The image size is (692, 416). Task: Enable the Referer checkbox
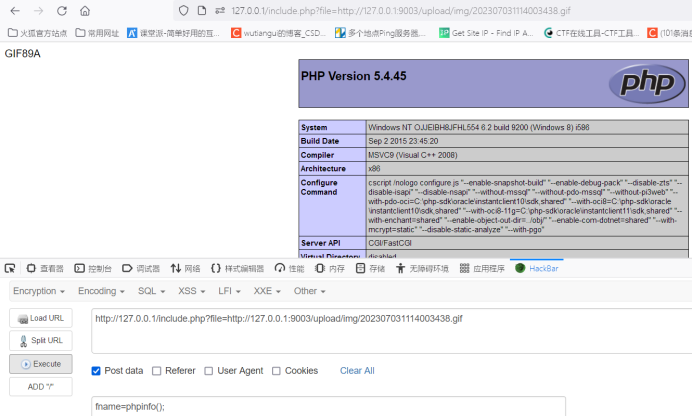(156, 371)
